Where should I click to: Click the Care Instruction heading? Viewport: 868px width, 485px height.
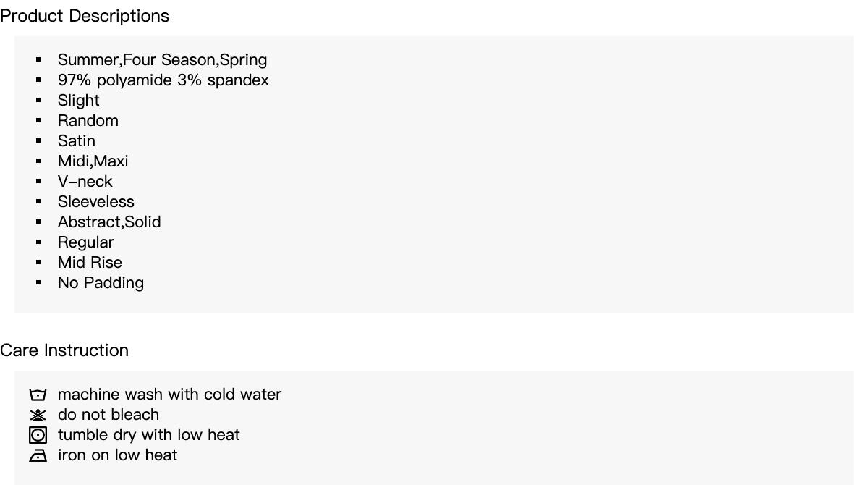tap(64, 350)
